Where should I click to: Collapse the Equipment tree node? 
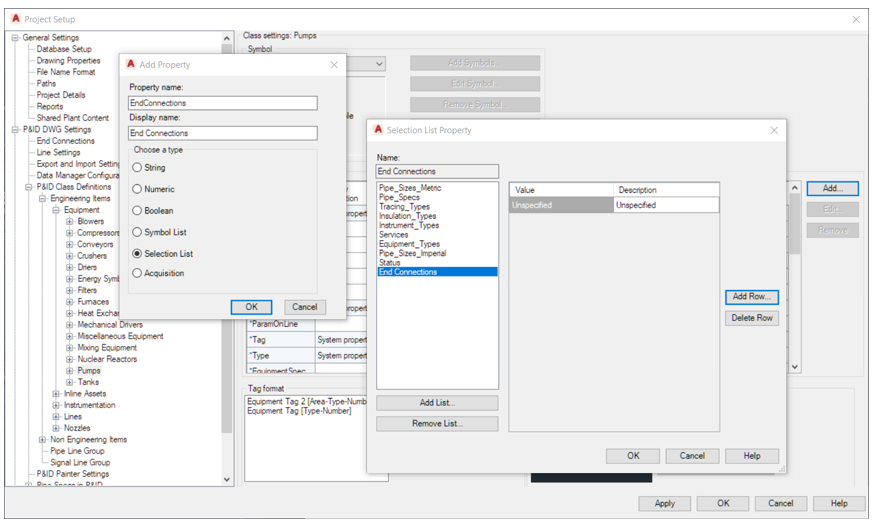56,210
